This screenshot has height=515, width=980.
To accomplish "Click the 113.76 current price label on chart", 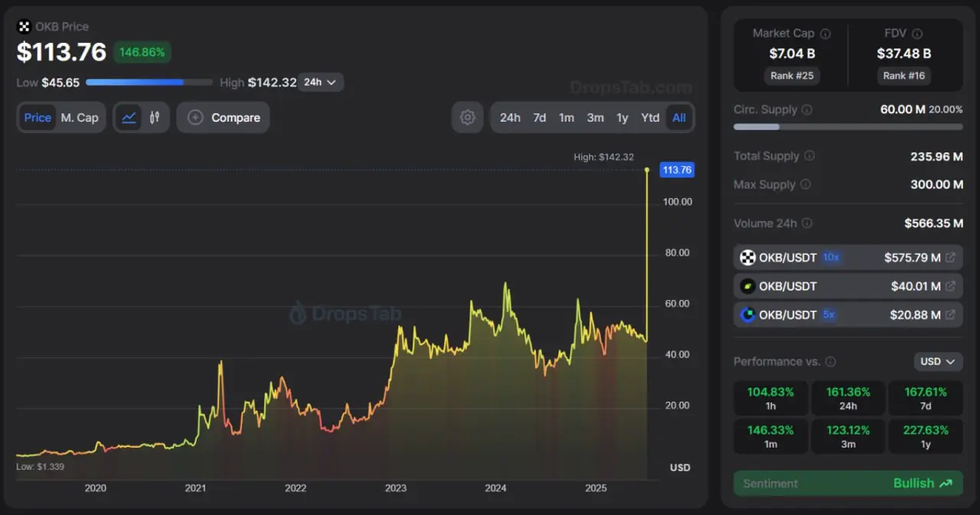I will pyautogui.click(x=677, y=170).
